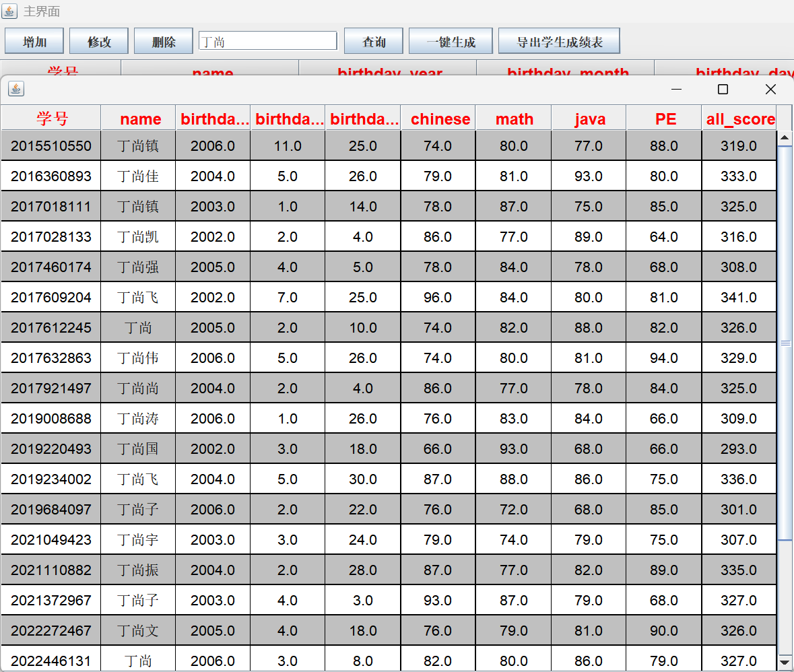Click the Java icon beside the 主界面 title
Viewport: 794px width, 672px height.
[10, 11]
